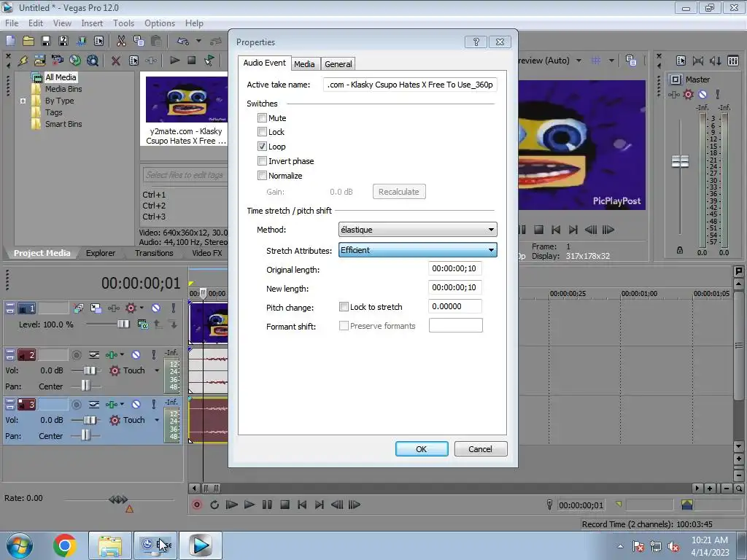Click the Track FX icon on audio track 2
The image size is (747, 560).
112,355
